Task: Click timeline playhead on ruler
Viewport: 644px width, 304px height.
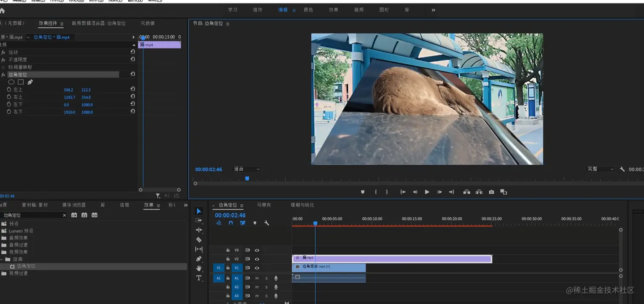Action: coord(315,223)
